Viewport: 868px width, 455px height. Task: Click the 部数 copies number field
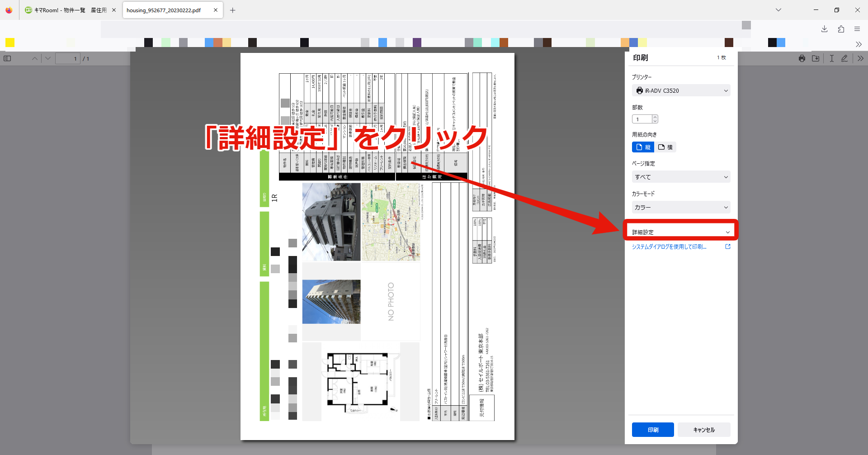(x=642, y=119)
